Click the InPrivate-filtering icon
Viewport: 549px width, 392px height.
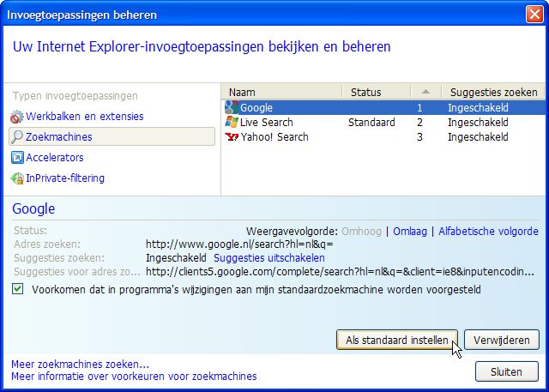click(17, 178)
